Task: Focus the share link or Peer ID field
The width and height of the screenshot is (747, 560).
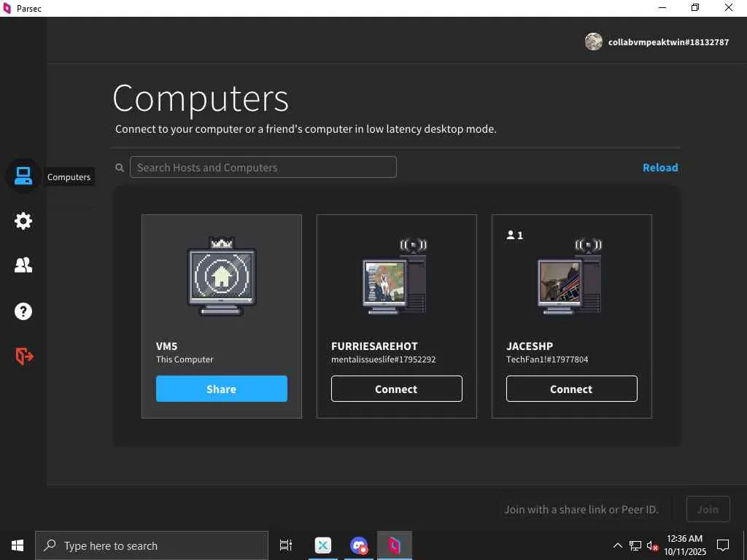Action: [585, 509]
